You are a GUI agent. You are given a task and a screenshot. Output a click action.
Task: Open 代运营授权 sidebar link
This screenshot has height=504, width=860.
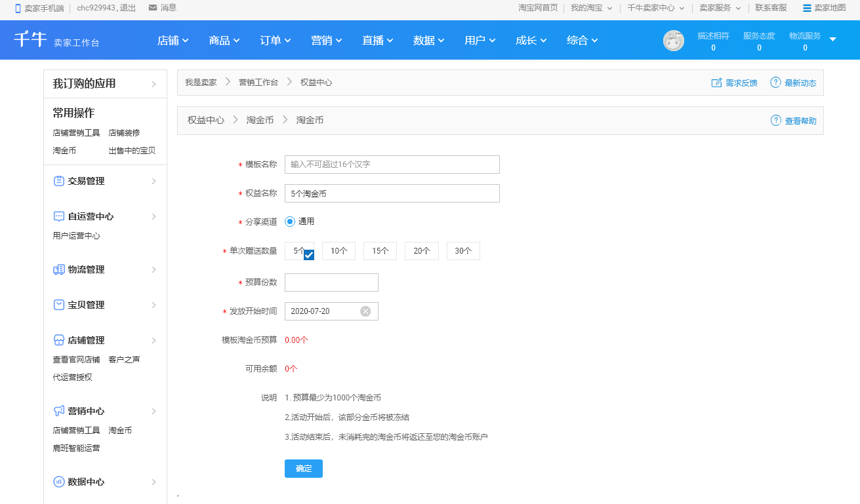[x=72, y=377]
